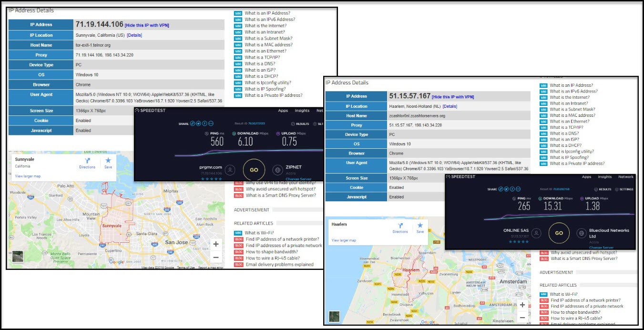This screenshot has height=330, width=644.
Task: Open the Network menu in the 265 ping Speedtest
Action: pyautogui.click(x=626, y=177)
